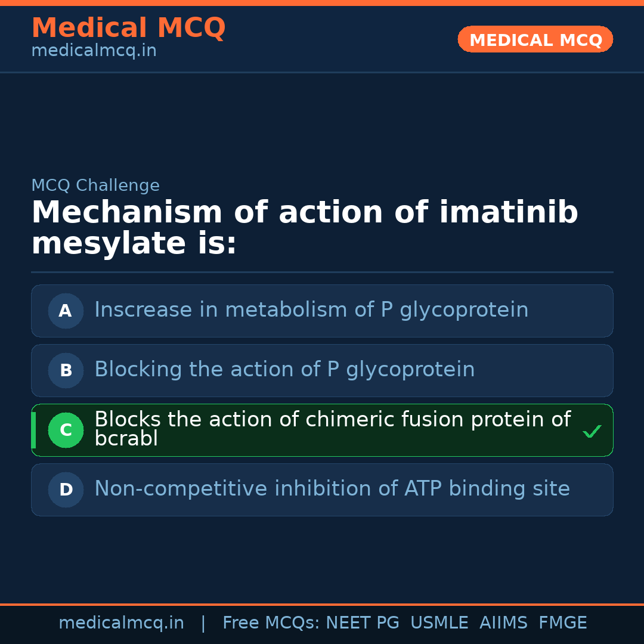Select answer 'Non-competitive inhibition of ATP binding site'
The image size is (644, 644).
click(332, 489)
